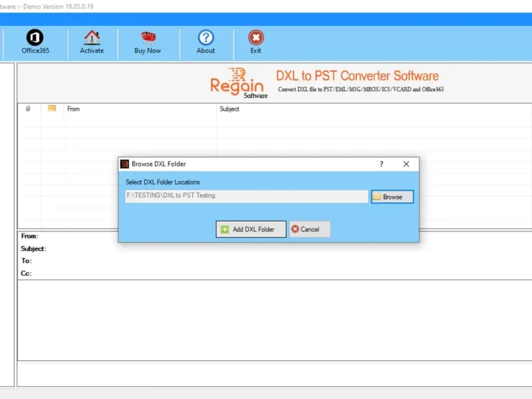
Task: Cancel the Browse DXL Folder dialog
Action: pyautogui.click(x=309, y=229)
